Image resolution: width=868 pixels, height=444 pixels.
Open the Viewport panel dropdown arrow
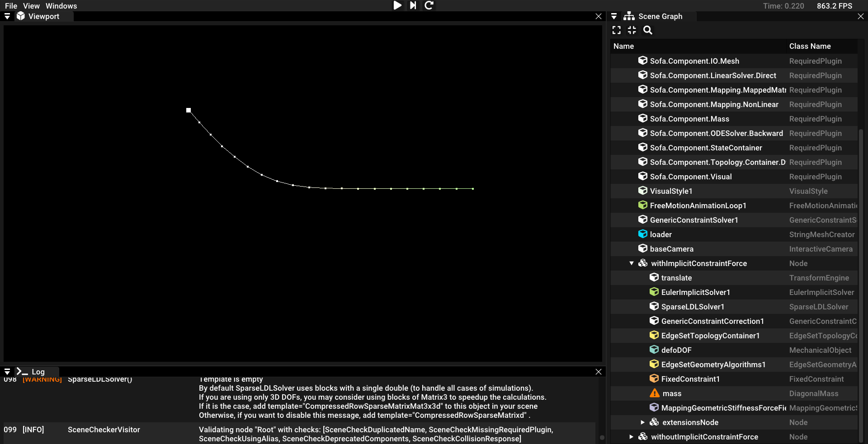(7, 16)
